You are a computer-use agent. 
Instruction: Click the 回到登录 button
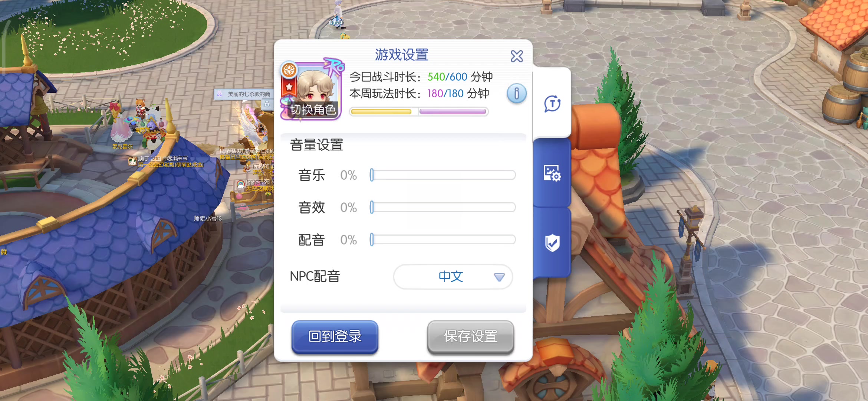point(335,337)
